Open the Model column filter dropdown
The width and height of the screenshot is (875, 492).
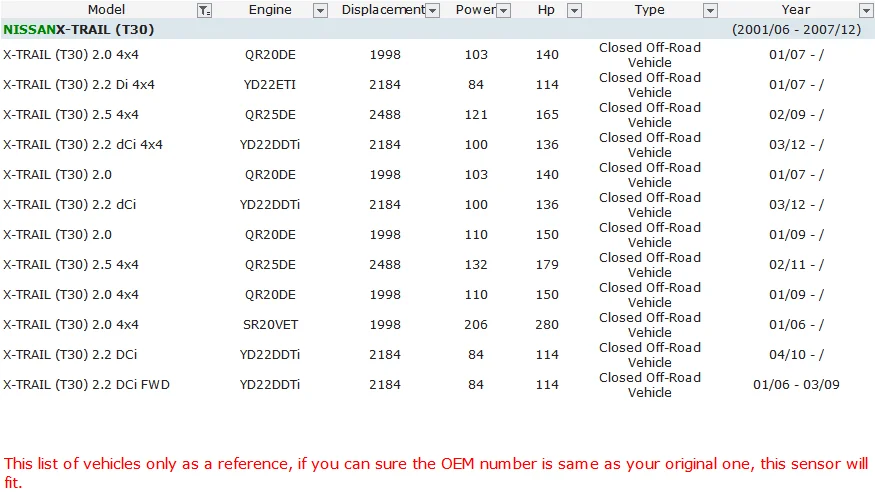click(x=205, y=10)
